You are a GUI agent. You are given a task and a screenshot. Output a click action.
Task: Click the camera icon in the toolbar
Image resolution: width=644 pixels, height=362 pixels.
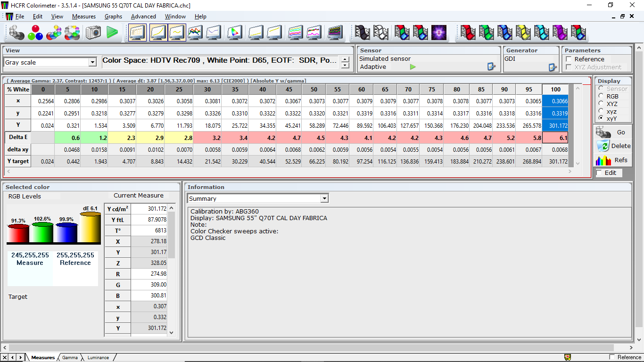click(93, 33)
